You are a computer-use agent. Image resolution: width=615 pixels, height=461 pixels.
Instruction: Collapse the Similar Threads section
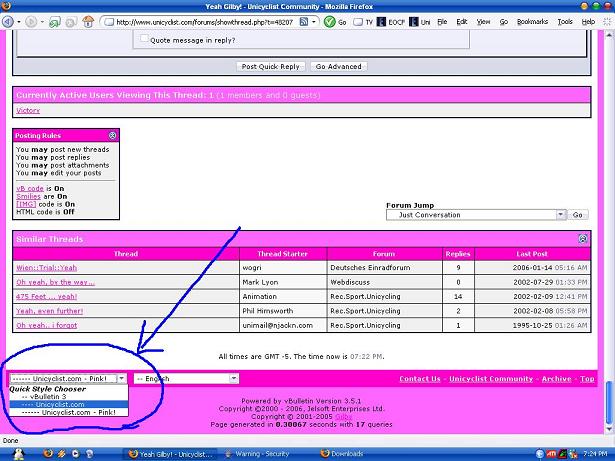tap(583, 239)
